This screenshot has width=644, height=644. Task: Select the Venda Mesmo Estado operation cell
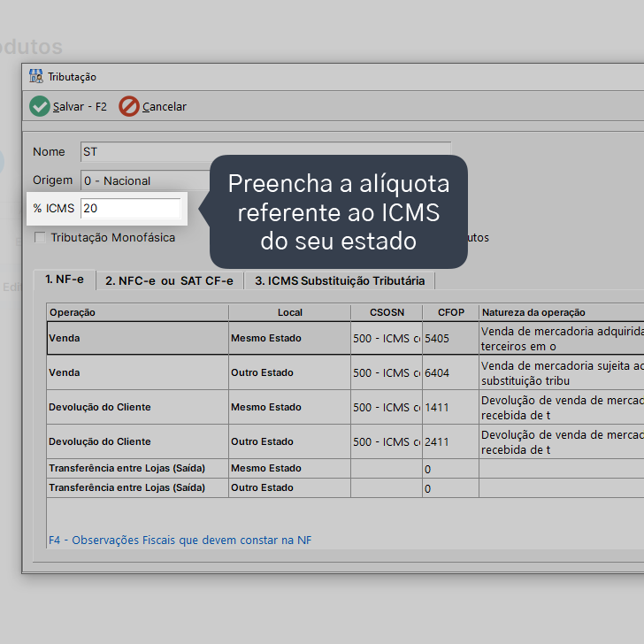[x=138, y=338]
